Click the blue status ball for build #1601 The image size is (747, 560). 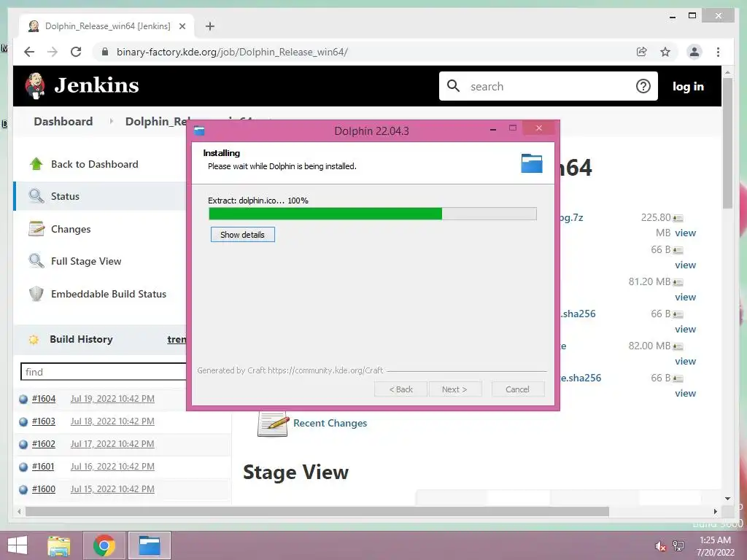[x=23, y=467]
